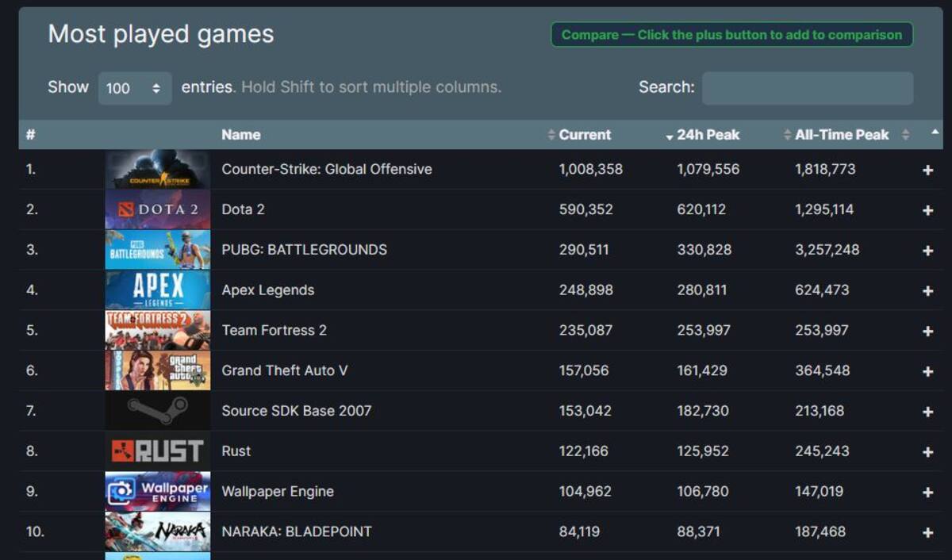Click the Search input field
Screen dimensions: 952x560
point(808,88)
